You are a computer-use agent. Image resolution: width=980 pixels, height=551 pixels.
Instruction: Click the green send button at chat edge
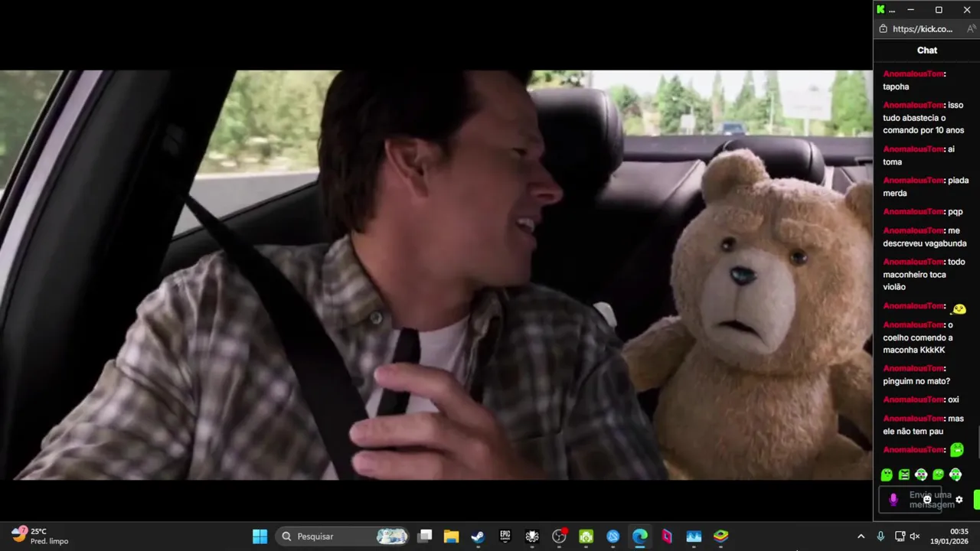[x=977, y=500]
